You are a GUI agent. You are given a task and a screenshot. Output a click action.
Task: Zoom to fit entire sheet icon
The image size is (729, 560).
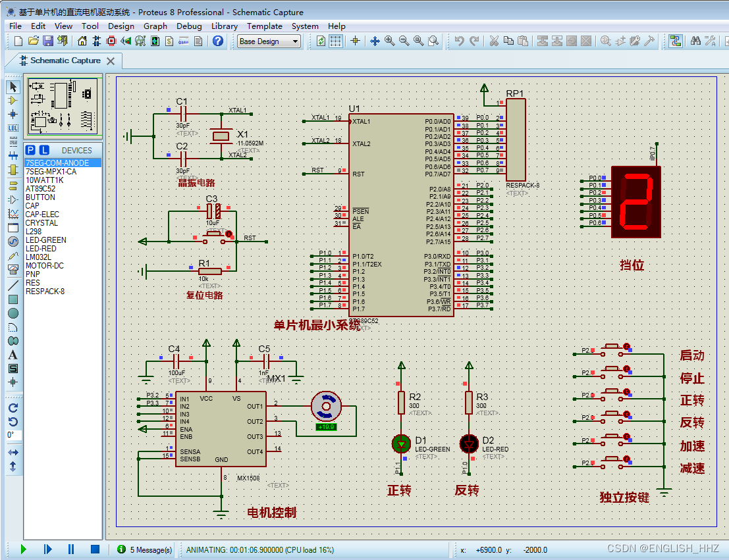point(418,41)
